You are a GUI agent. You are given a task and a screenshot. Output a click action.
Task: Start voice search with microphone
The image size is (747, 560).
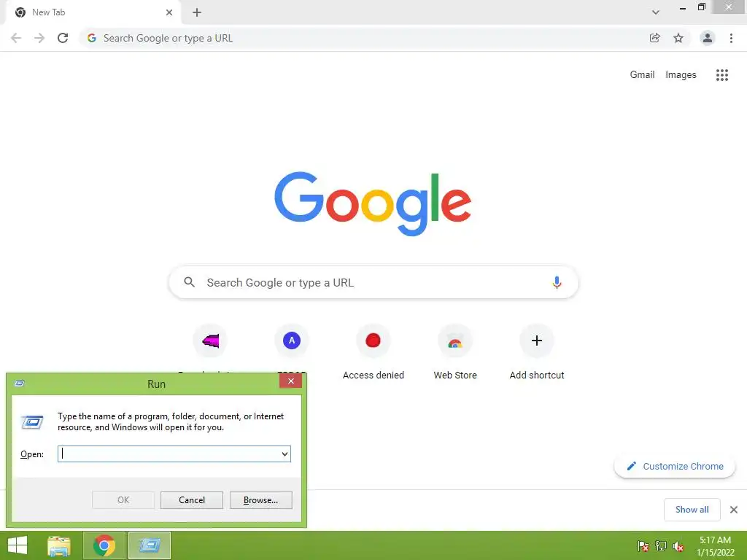[x=557, y=282]
